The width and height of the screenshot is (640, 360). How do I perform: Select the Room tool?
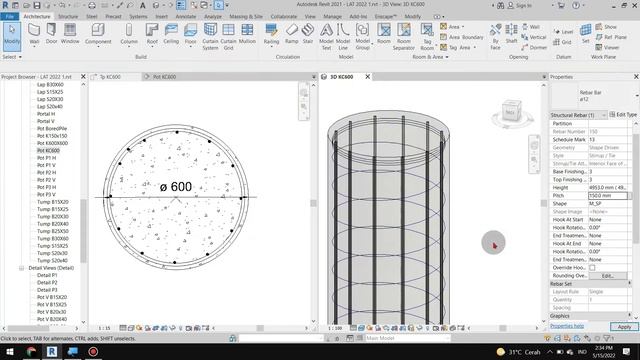click(384, 34)
